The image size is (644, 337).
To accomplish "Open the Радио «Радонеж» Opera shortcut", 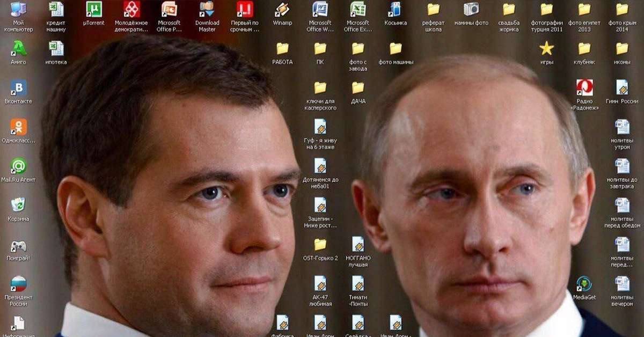I will [584, 87].
